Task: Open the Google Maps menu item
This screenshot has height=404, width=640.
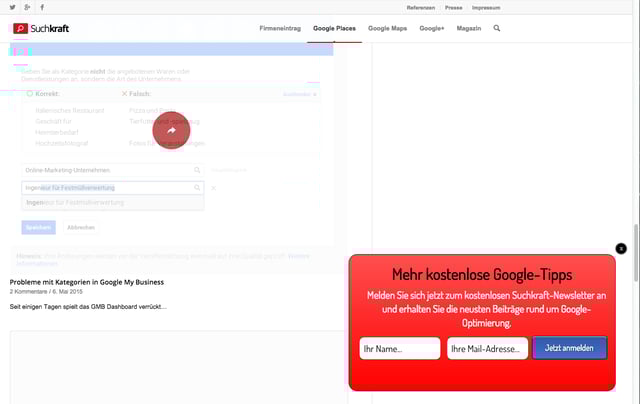Action: tap(387, 28)
